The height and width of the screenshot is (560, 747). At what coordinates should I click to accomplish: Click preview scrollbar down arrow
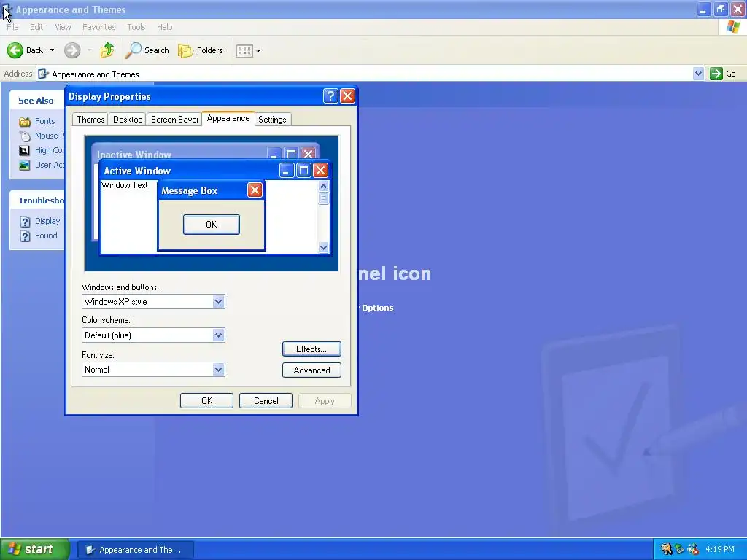click(323, 247)
